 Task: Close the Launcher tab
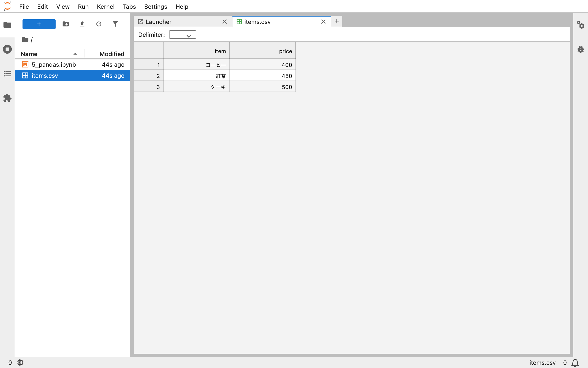click(x=224, y=22)
